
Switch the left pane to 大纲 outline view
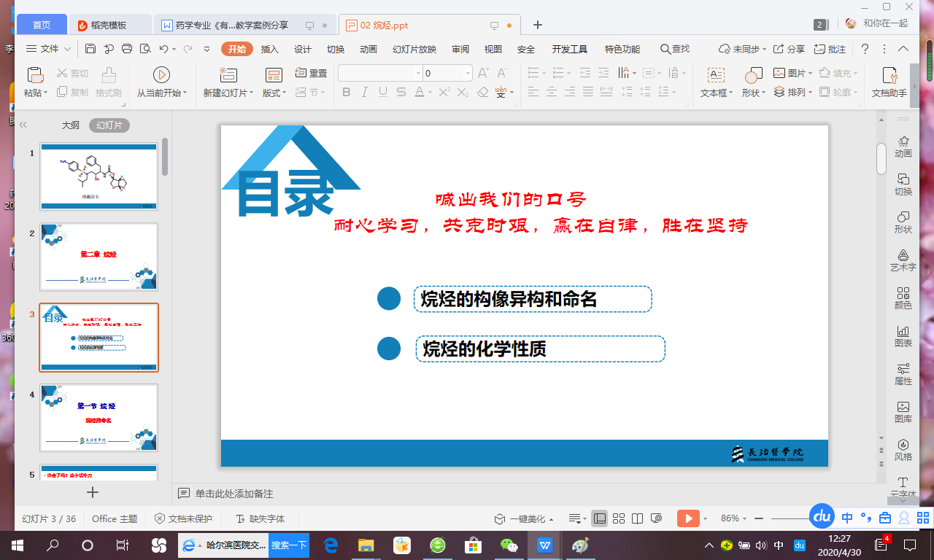tap(71, 125)
